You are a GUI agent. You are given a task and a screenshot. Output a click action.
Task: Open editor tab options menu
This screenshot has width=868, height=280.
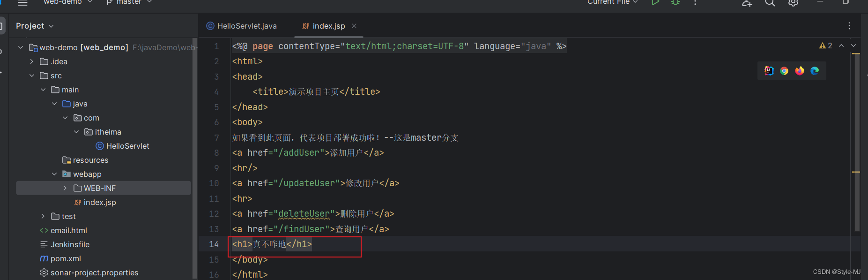[x=849, y=26]
